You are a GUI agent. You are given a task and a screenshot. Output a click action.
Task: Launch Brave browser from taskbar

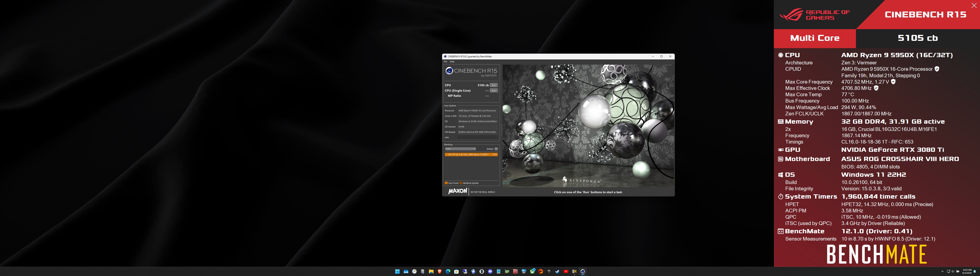point(440,271)
